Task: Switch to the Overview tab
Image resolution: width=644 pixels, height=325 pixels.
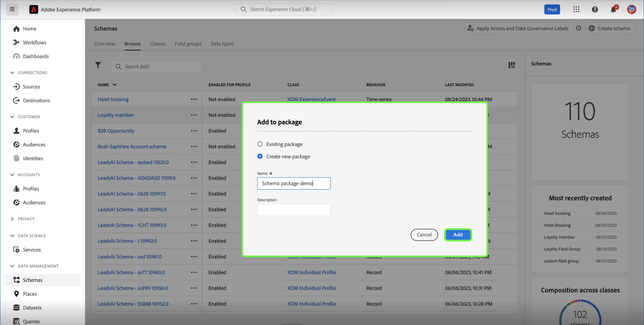Action: pos(105,44)
